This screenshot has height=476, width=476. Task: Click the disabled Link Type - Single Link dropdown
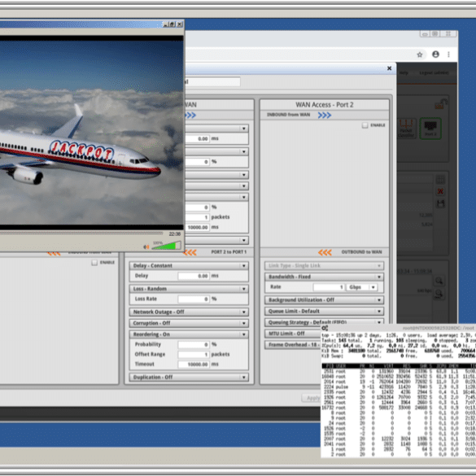(x=324, y=265)
